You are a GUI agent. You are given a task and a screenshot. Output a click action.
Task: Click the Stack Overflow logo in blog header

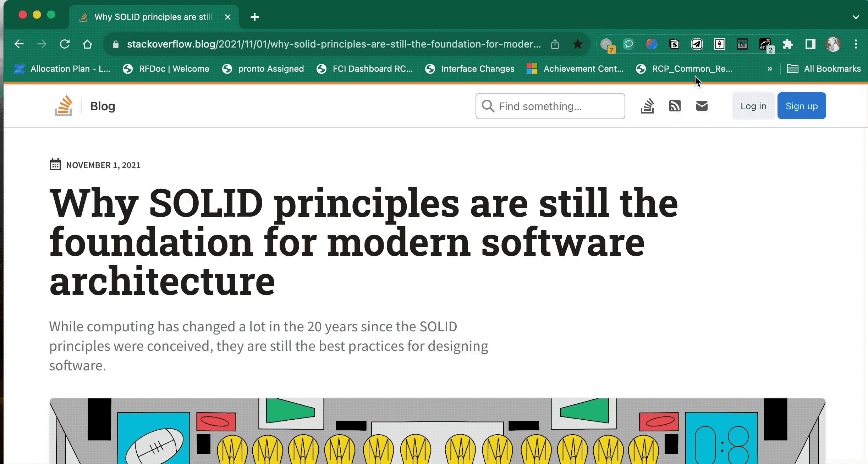pyautogui.click(x=64, y=106)
